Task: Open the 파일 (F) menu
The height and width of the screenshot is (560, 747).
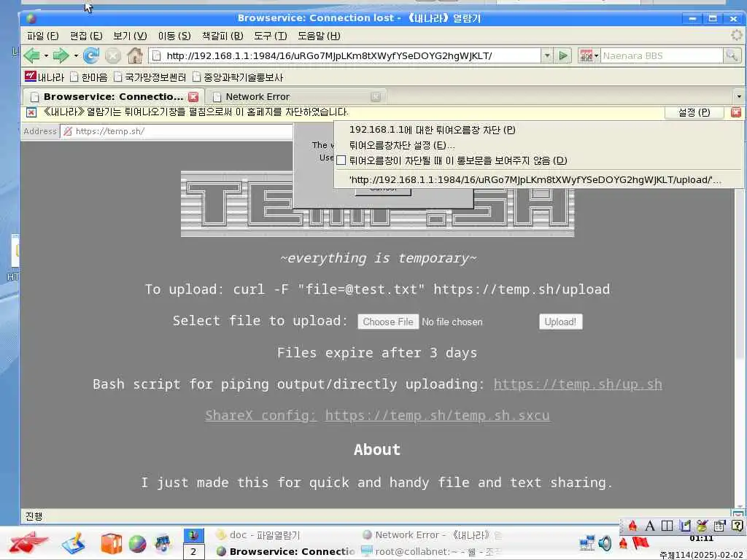Action: [x=43, y=36]
